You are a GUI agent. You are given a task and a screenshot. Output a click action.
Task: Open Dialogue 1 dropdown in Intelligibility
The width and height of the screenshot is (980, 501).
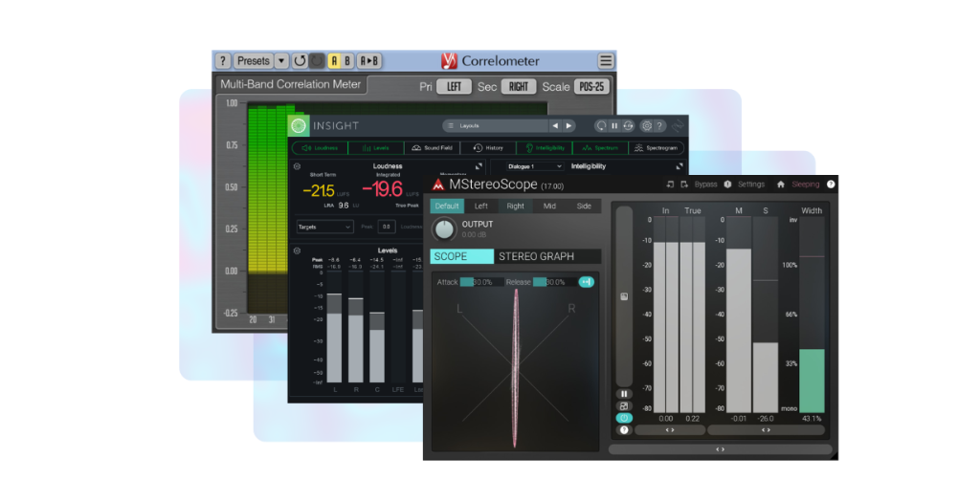534,166
